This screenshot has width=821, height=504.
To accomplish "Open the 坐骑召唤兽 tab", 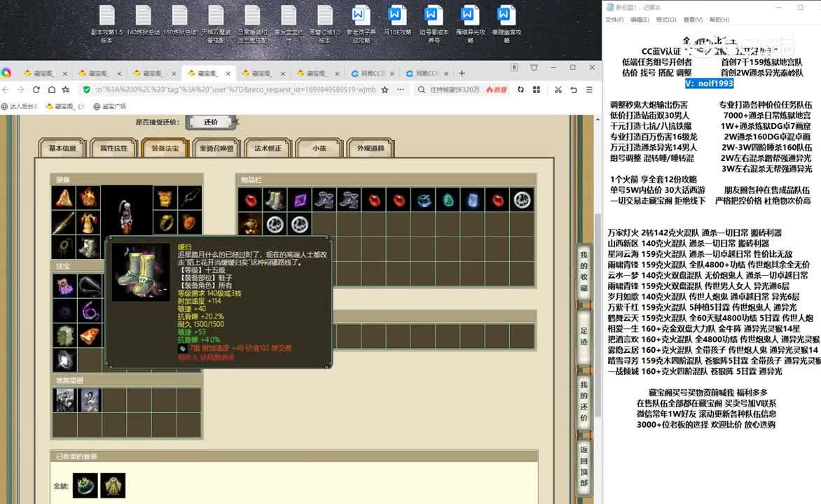I will (x=216, y=148).
